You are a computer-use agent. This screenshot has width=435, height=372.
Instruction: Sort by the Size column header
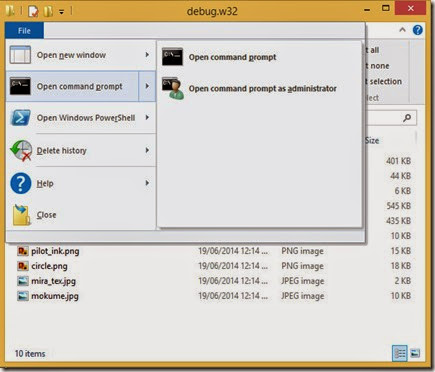pyautogui.click(x=372, y=141)
